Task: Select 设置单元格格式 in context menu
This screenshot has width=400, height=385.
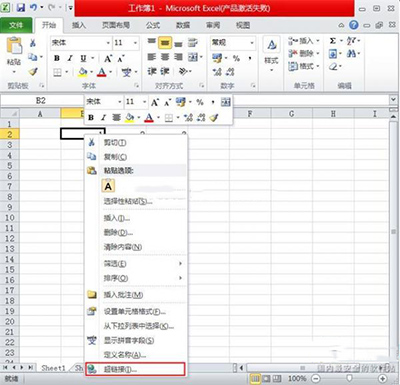Action: [x=135, y=312]
